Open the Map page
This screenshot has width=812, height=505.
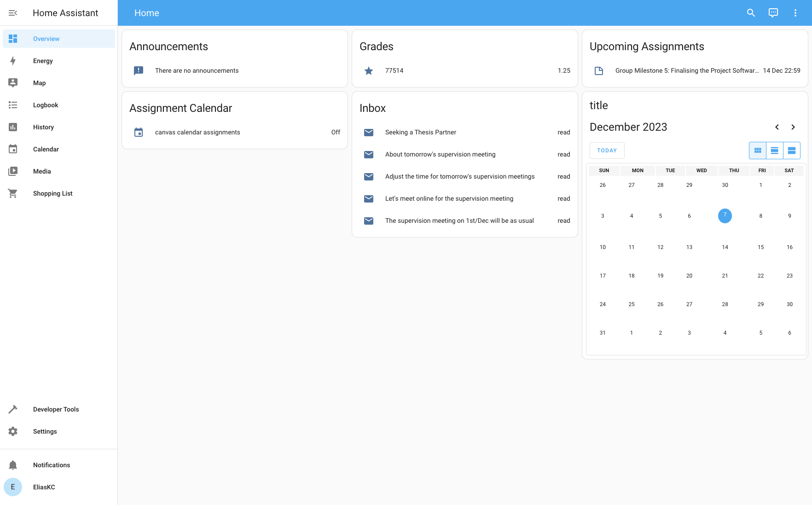(x=59, y=83)
